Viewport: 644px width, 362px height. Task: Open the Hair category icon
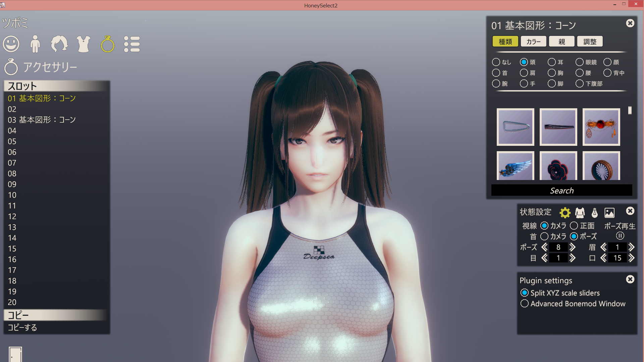pos(59,44)
